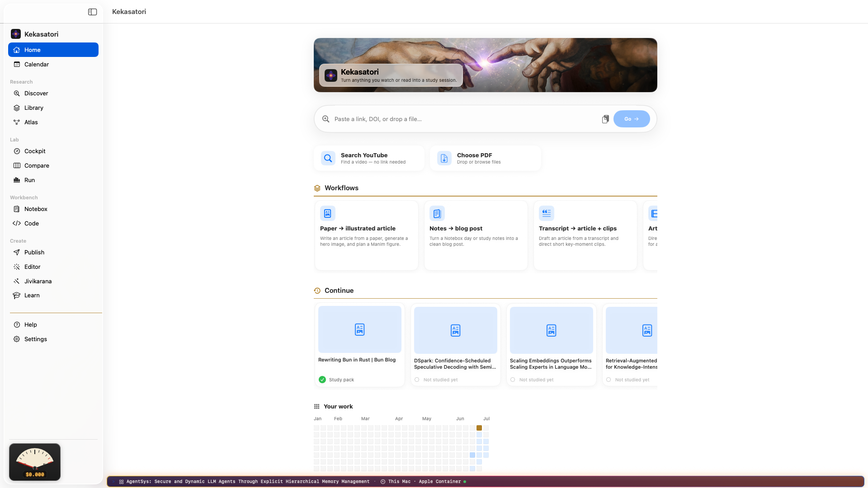The image size is (868, 488).
Task: Navigate to Atlas
Action: (x=53, y=122)
